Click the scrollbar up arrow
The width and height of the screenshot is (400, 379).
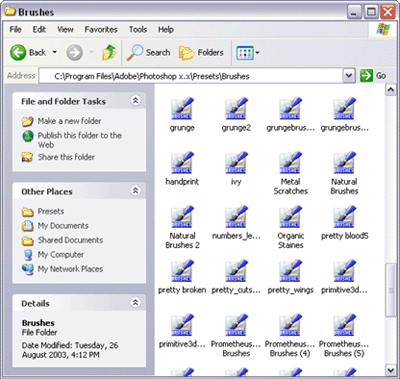point(390,90)
